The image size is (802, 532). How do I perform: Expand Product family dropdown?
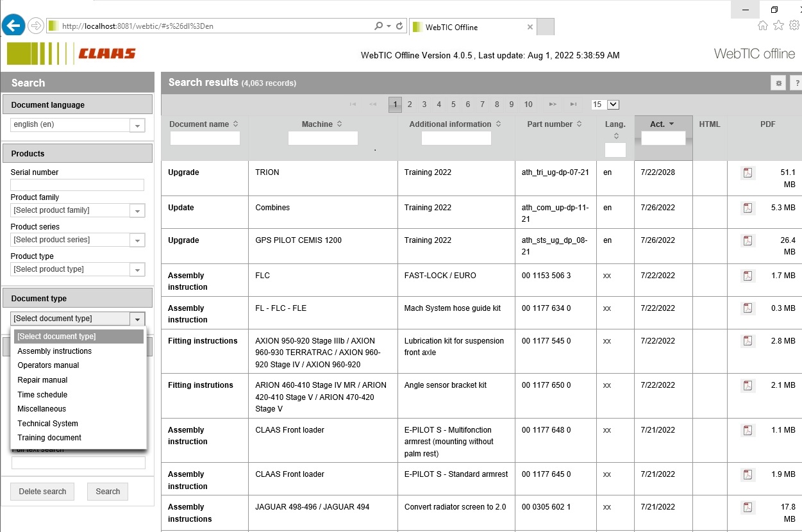137,211
